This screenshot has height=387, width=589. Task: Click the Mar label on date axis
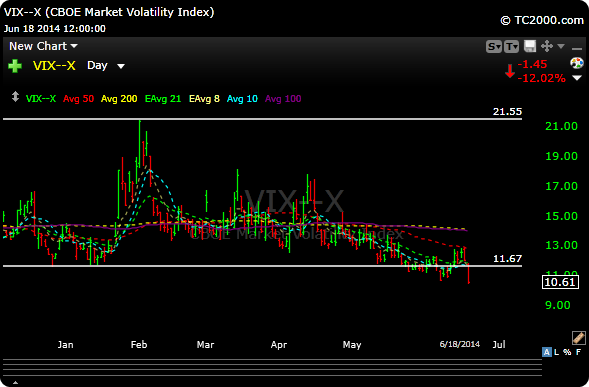[x=205, y=345]
